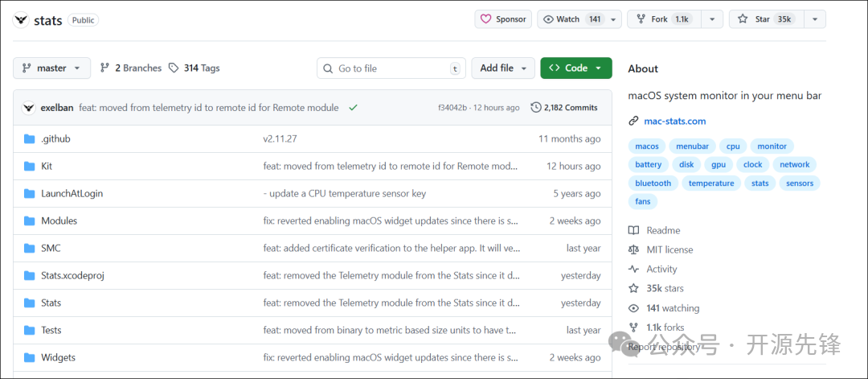This screenshot has height=379, width=868.
Task: Click the Sponsor heart icon
Action: click(x=485, y=19)
